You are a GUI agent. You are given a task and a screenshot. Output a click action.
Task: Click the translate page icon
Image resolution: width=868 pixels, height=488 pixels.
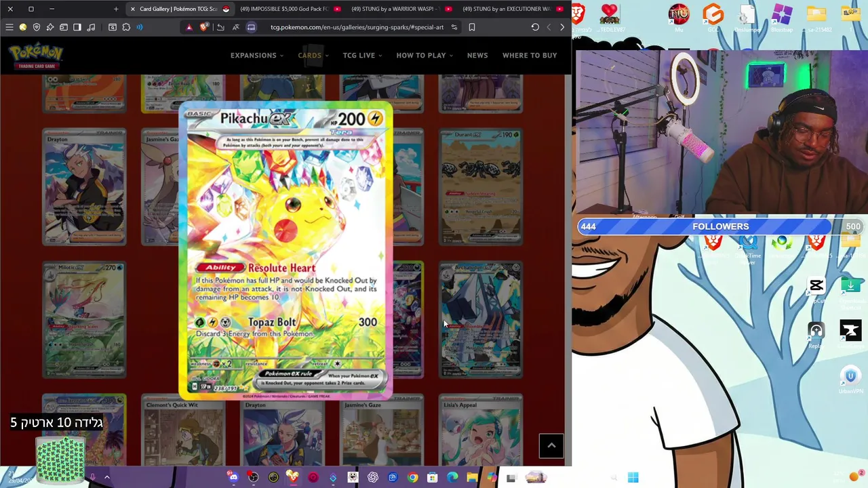tap(235, 27)
